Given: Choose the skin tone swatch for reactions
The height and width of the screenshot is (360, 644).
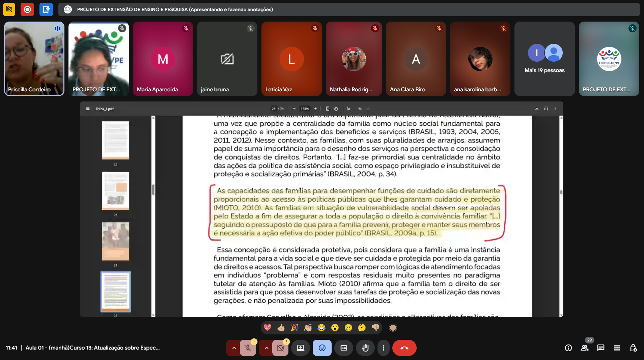Looking at the screenshot, I should [393, 328].
